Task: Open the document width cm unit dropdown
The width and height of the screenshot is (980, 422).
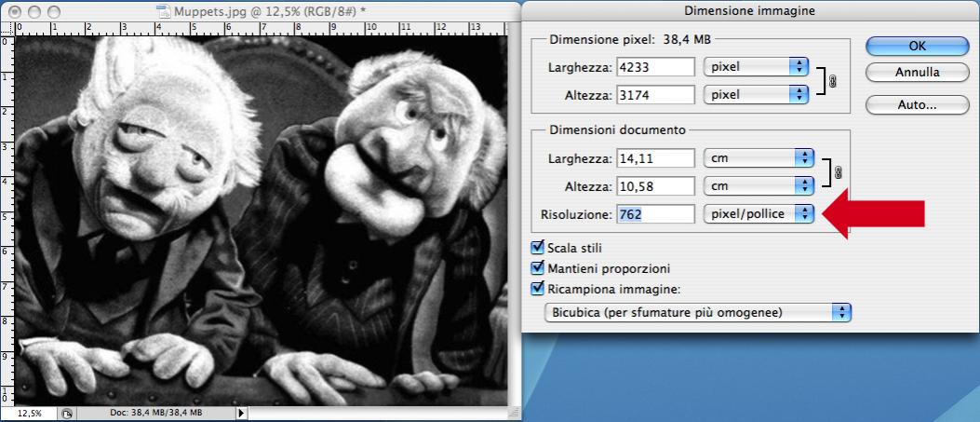Action: coord(758,158)
